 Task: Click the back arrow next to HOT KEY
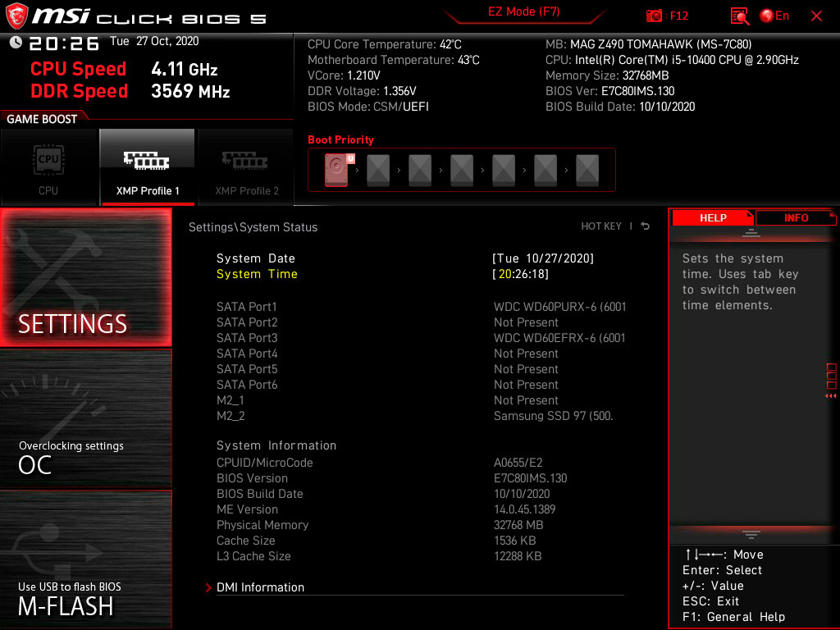[646, 226]
